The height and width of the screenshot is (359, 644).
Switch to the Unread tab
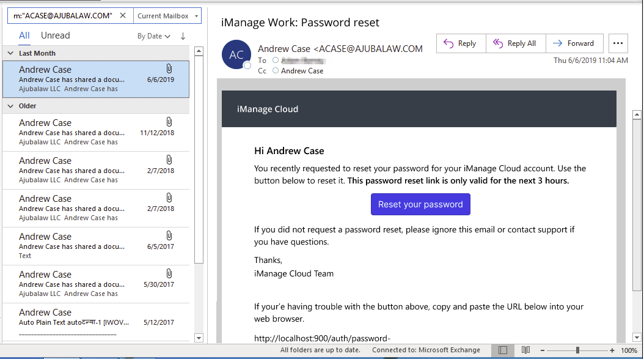(55, 35)
